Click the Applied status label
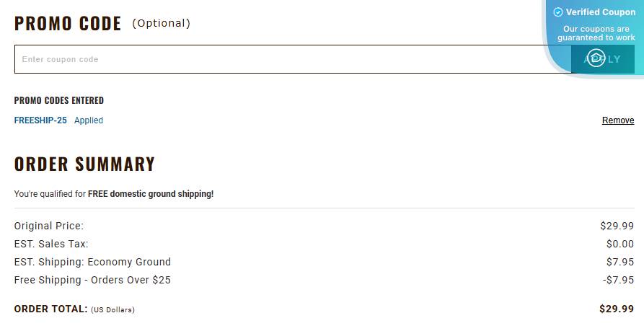Viewport: 644px width, 326px height. click(89, 120)
